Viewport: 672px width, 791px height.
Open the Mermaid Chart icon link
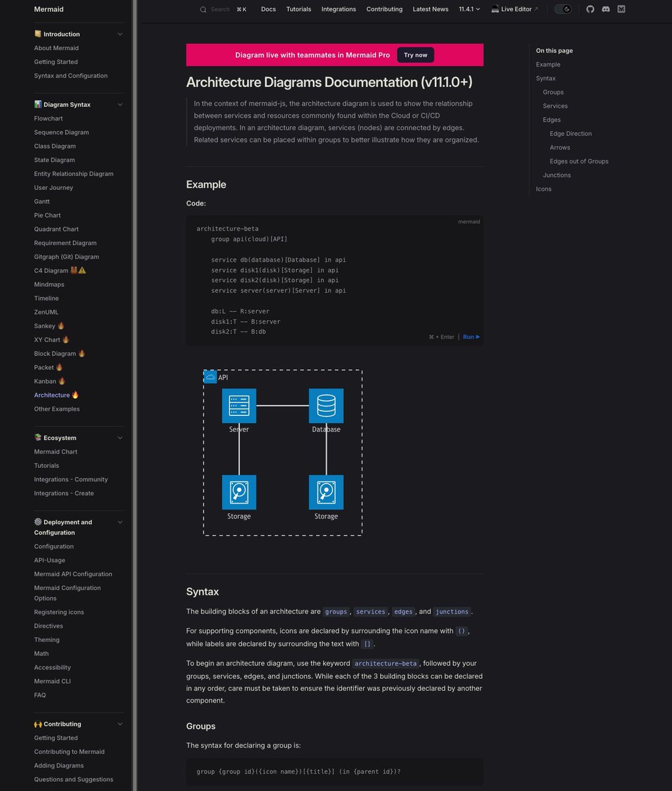[x=621, y=9]
